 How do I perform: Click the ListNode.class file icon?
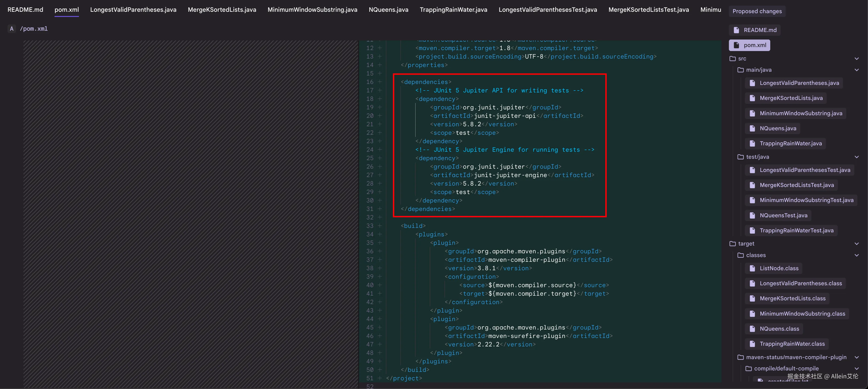pyautogui.click(x=752, y=268)
